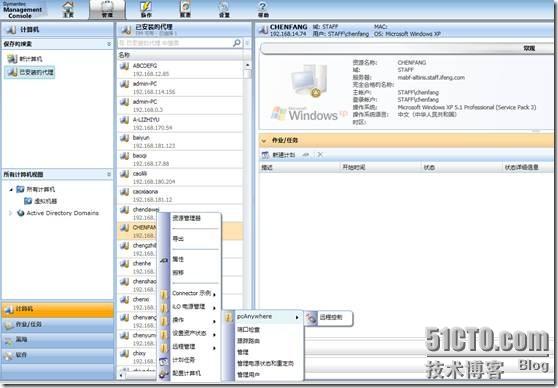Select the 已安装的代理 saved search

[x=31, y=72]
